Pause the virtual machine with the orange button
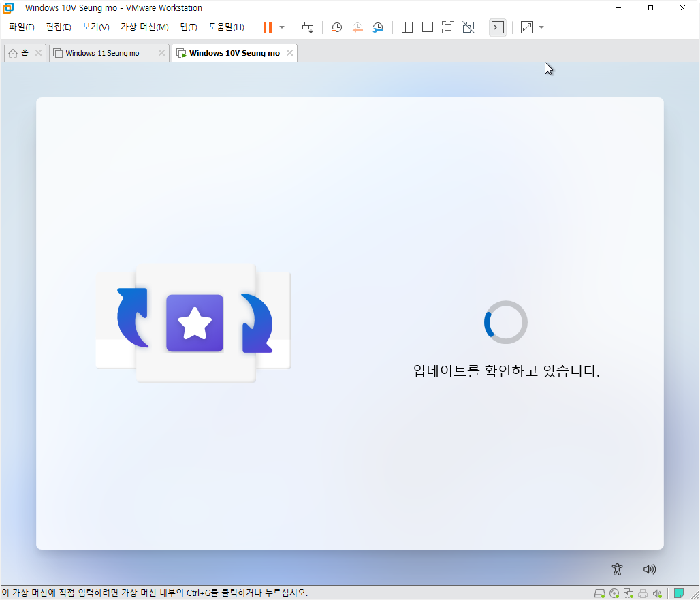Screen dimensions: 700x600 268,27
